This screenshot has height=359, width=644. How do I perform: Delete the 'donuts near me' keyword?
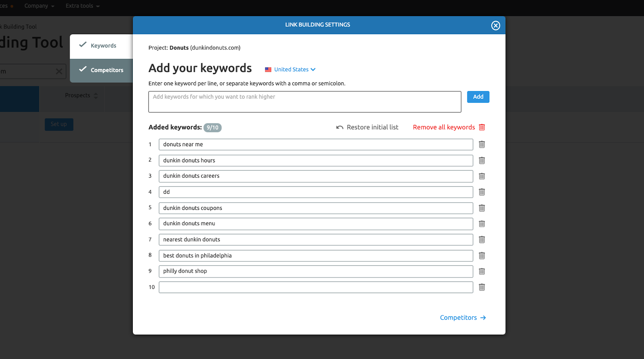pyautogui.click(x=481, y=144)
